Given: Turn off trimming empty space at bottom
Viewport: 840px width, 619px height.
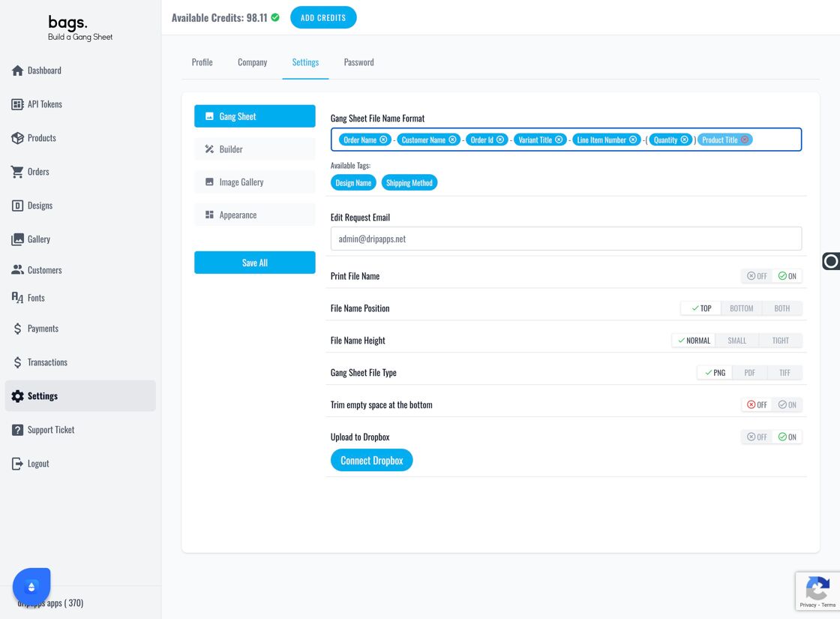Looking at the screenshot, I should click(757, 404).
